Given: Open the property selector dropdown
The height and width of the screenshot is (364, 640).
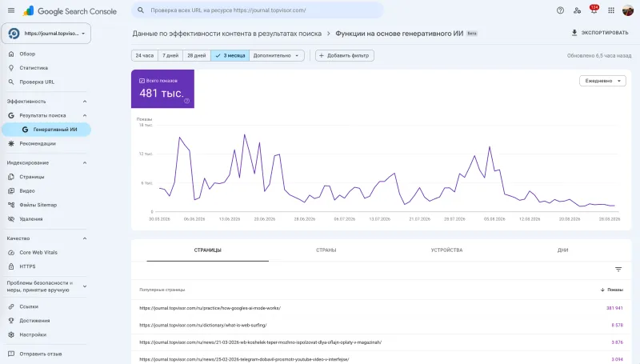Looking at the screenshot, I should (x=46, y=34).
